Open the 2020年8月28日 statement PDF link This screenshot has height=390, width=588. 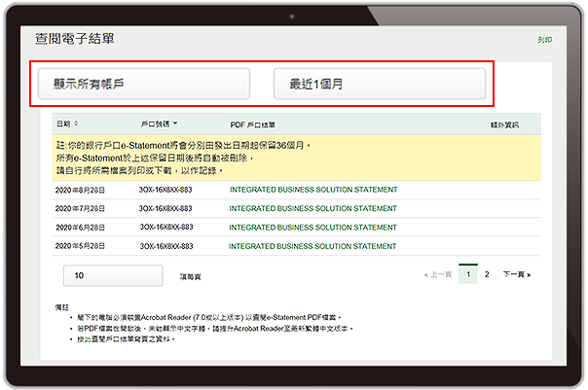[313, 190]
